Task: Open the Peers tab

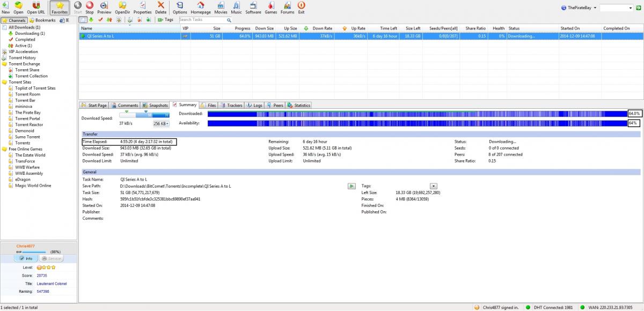Action: [x=275, y=105]
